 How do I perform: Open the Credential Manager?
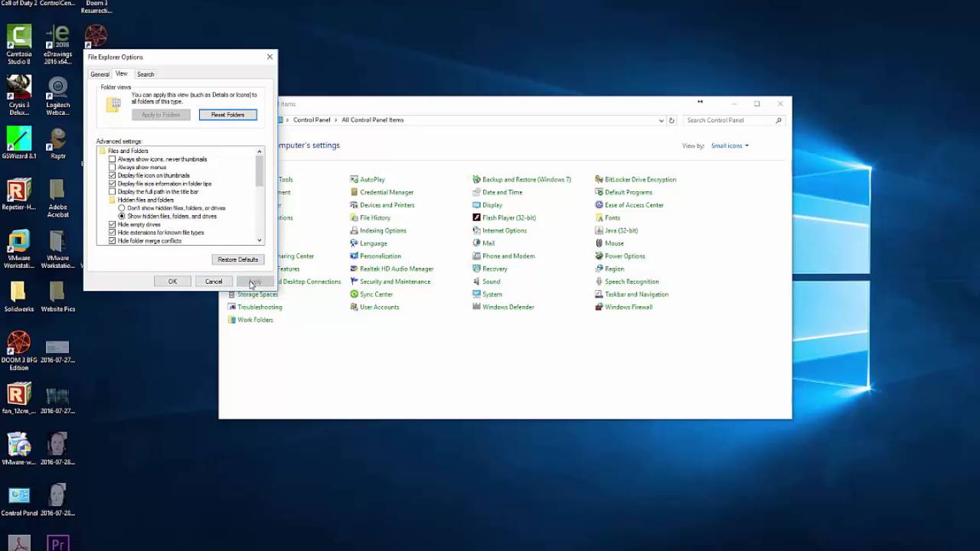pos(386,192)
